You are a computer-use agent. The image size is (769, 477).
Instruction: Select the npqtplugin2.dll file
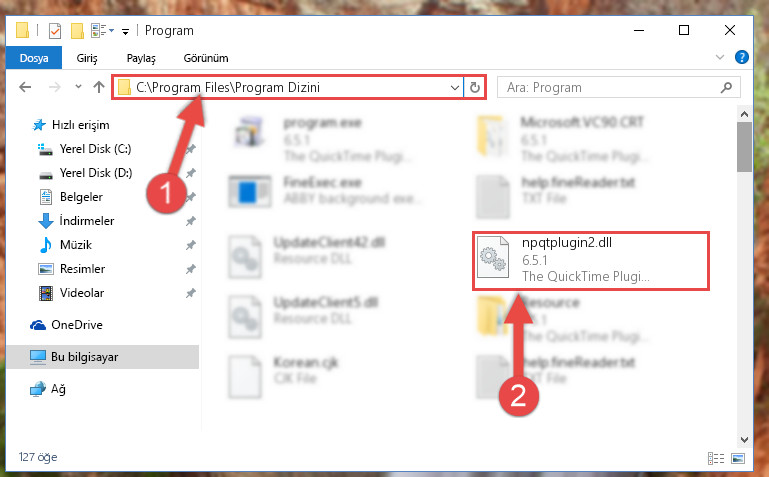(x=590, y=260)
